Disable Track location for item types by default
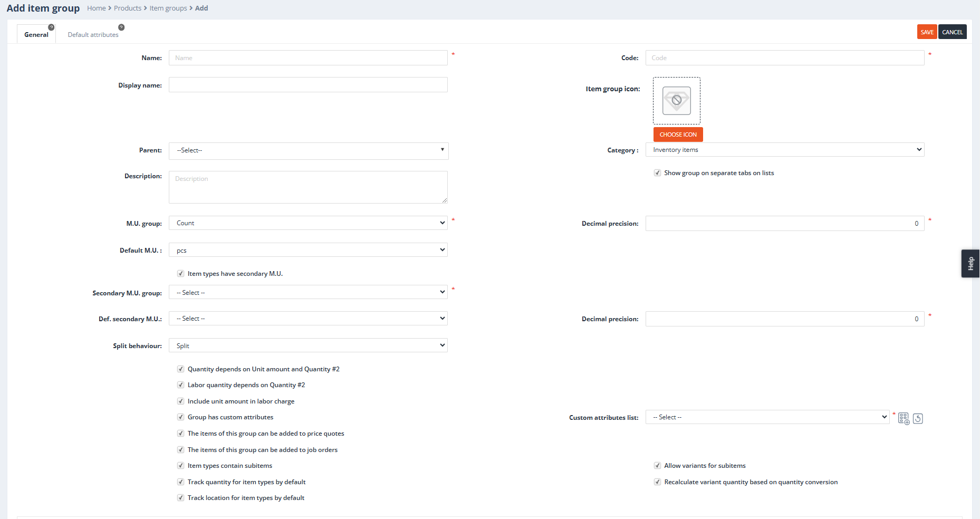 (181, 498)
